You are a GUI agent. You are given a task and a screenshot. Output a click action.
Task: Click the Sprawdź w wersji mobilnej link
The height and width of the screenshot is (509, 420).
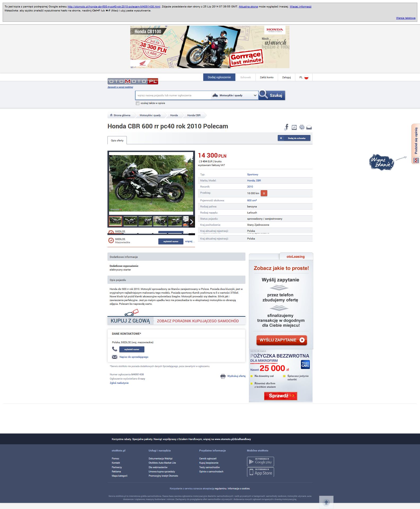120,87
